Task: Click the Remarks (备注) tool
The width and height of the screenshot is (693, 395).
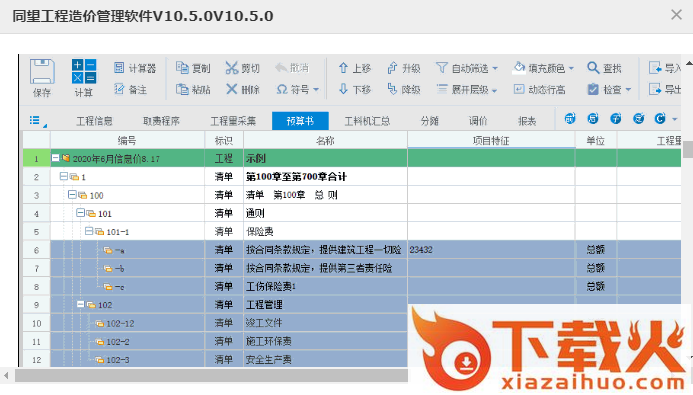Action: point(130,90)
